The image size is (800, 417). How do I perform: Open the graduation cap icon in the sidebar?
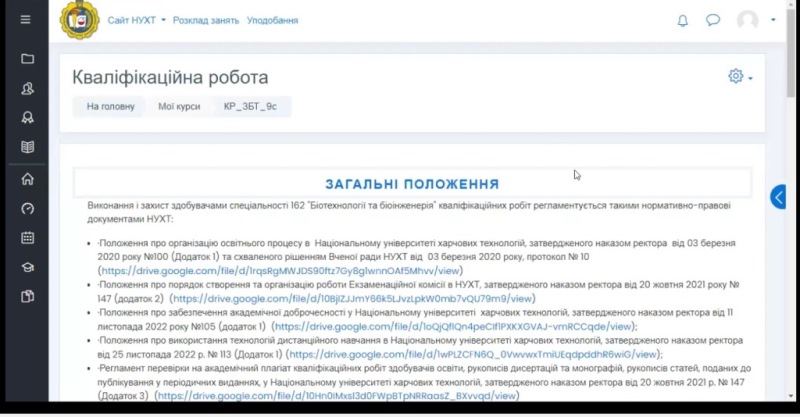28,267
